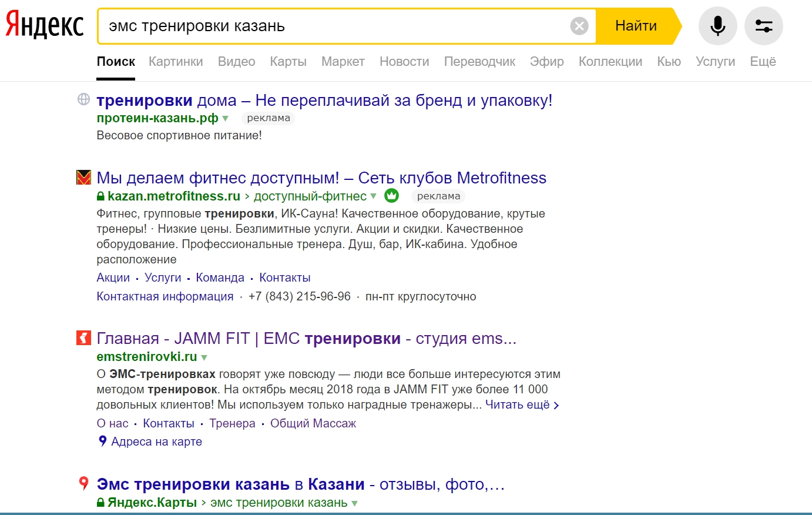Open 'Эмс тренировки казань в Казани' result title
Screen dimensions: 812x515
click(x=301, y=484)
